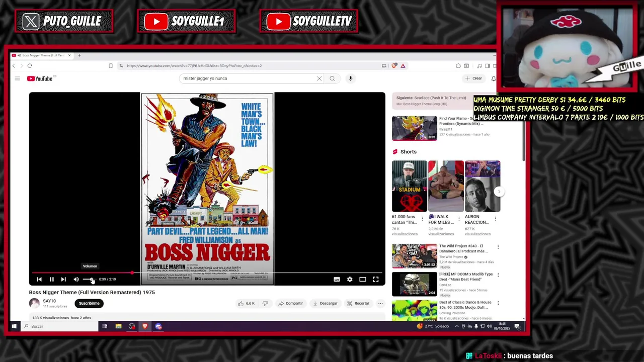This screenshot has width=644, height=362.
Task: Click the SOYGUILLE1 YouTube overlay badge
Action: [x=186, y=21]
